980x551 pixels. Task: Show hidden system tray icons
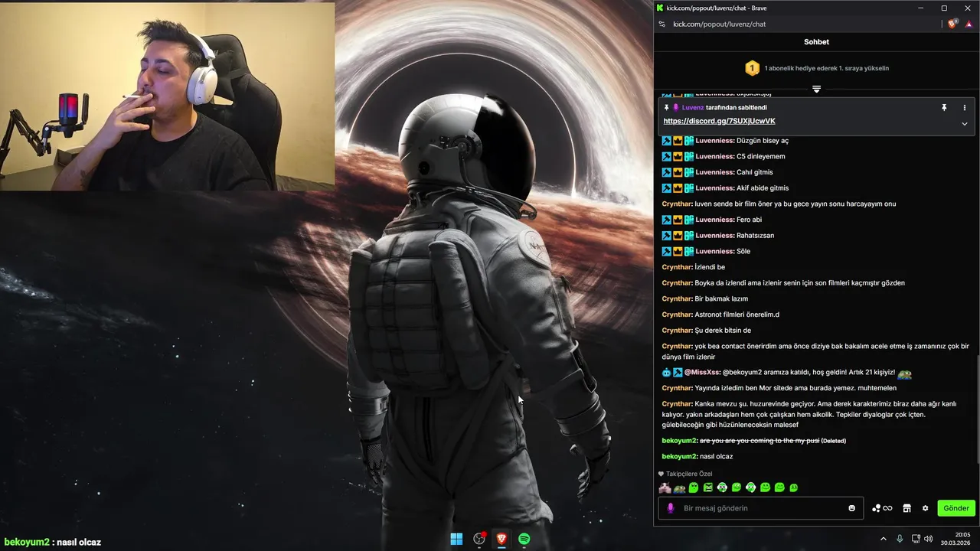coord(883,539)
